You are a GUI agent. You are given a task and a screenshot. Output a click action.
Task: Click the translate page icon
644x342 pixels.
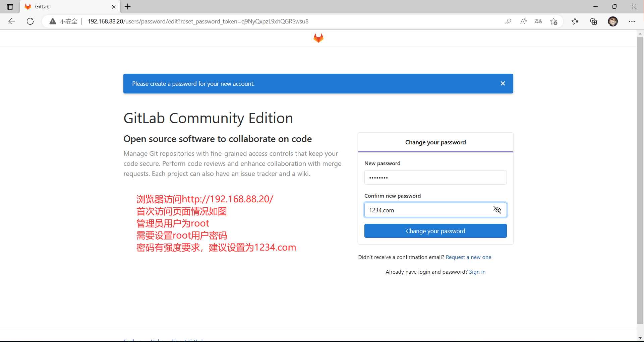point(538,21)
